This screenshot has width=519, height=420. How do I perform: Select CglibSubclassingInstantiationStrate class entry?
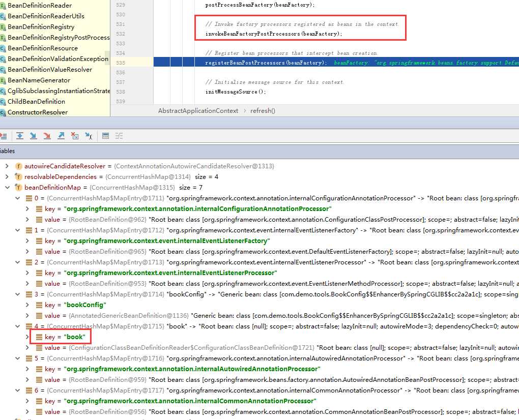click(59, 91)
